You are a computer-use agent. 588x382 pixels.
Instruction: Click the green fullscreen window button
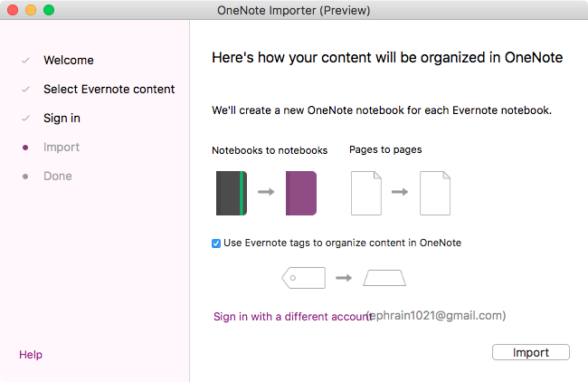tap(49, 10)
